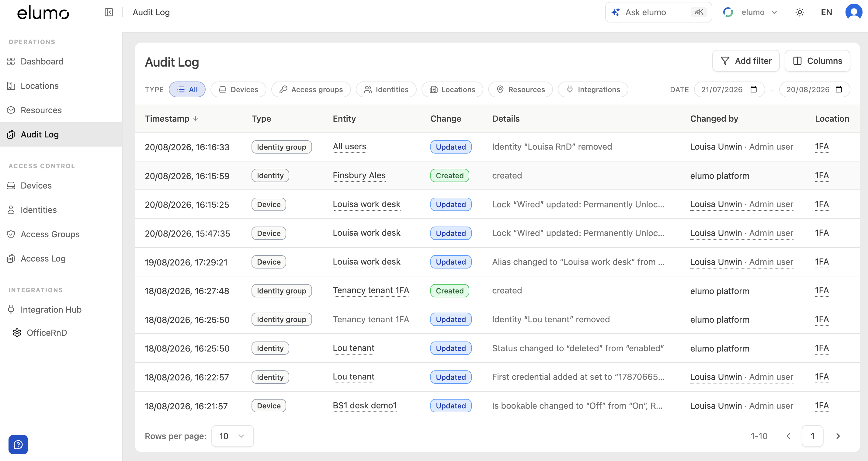Open start date calendar picker icon
The height and width of the screenshot is (461, 868).
[x=754, y=89]
